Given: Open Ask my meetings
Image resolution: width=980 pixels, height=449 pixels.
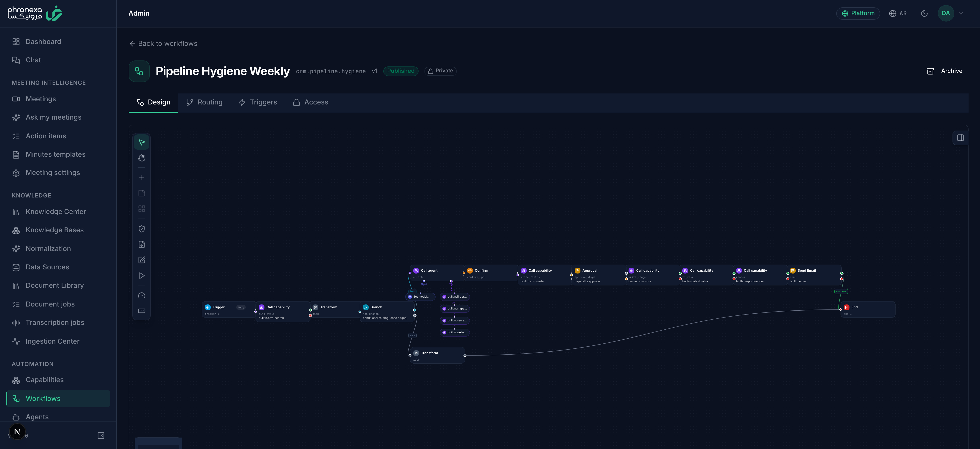Looking at the screenshot, I should click(x=58, y=118).
